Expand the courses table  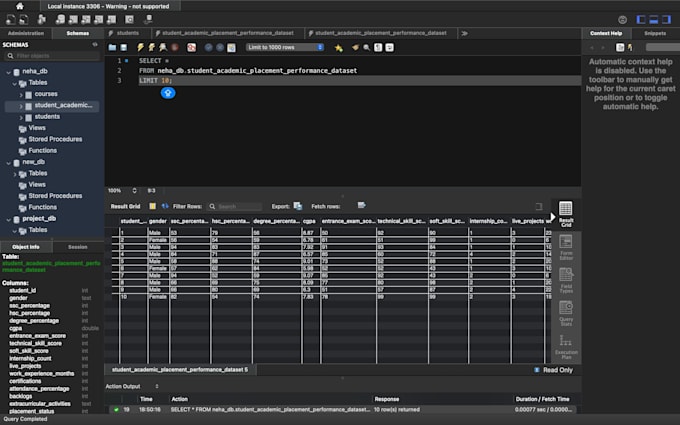[21, 95]
